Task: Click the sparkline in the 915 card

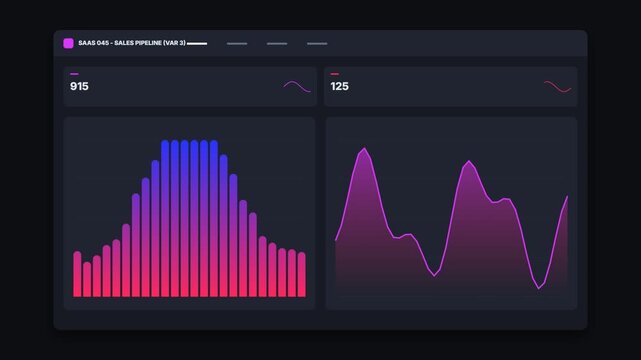Action: click(x=297, y=87)
